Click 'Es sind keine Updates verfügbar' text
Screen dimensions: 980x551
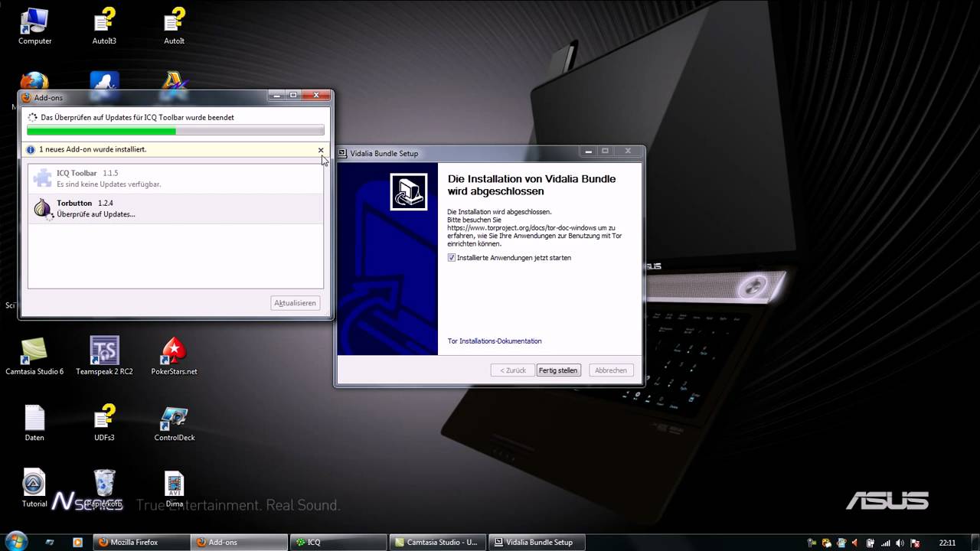(x=109, y=184)
